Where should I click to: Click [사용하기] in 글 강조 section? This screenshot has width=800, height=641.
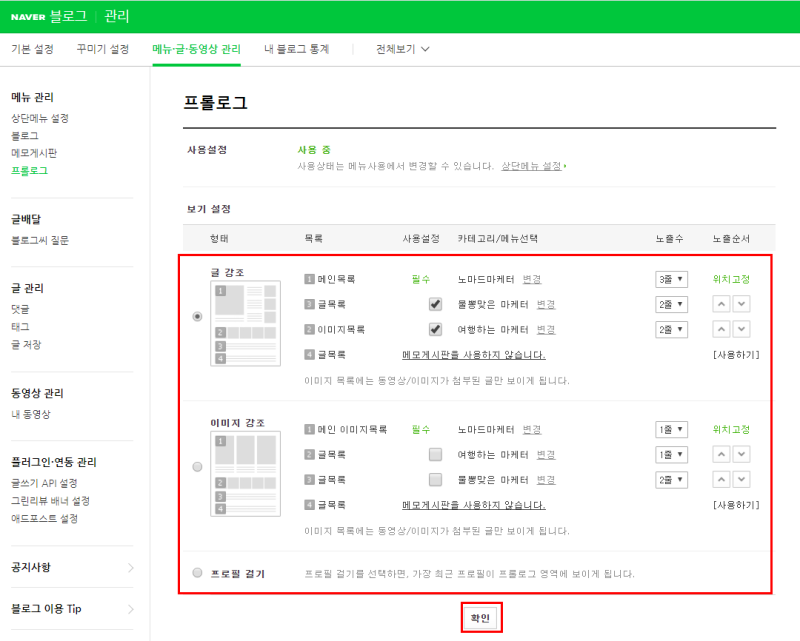(736, 354)
